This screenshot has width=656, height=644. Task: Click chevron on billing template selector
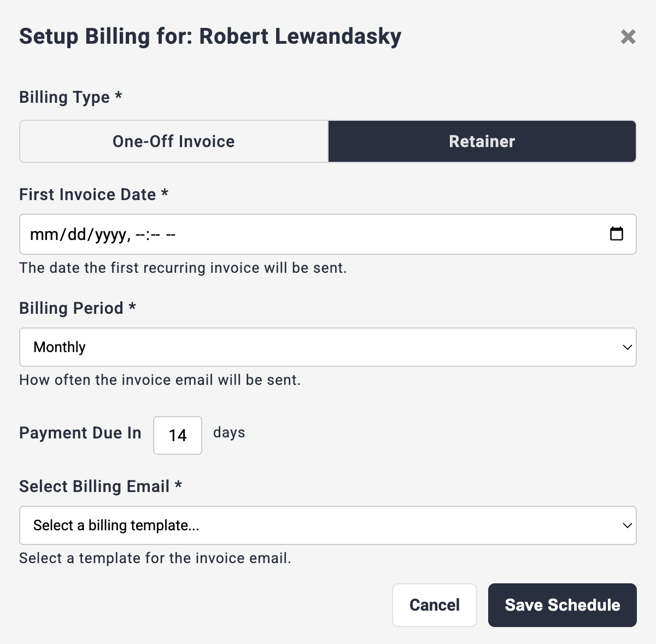click(627, 525)
